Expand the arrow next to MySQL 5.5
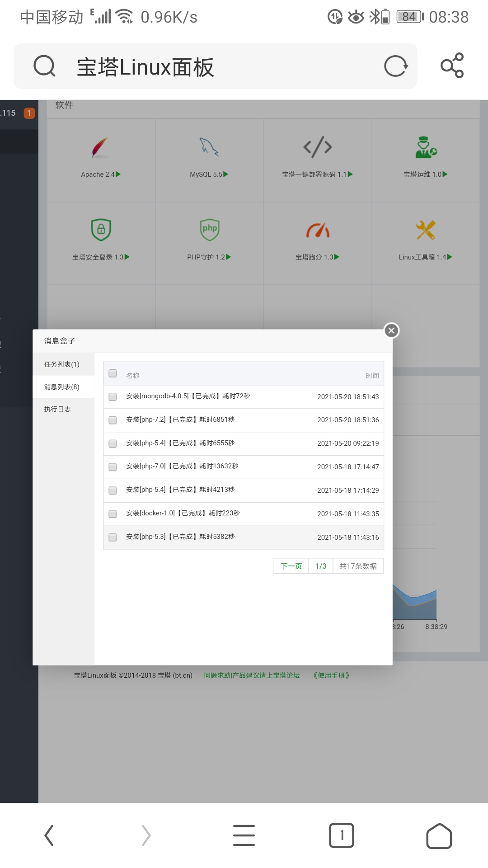 (226, 174)
